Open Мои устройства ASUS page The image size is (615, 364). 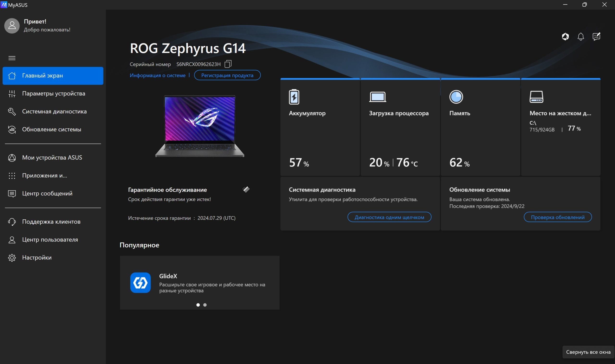53,157
